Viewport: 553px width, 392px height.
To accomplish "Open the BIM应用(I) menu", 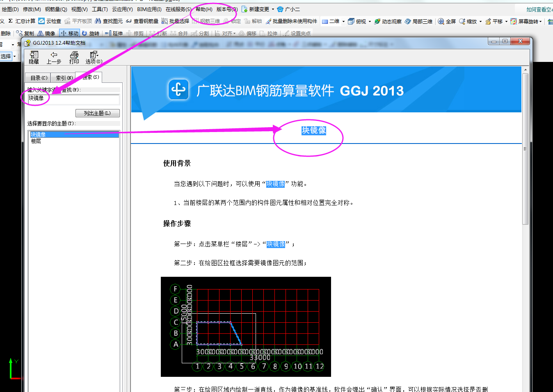I will point(149,9).
